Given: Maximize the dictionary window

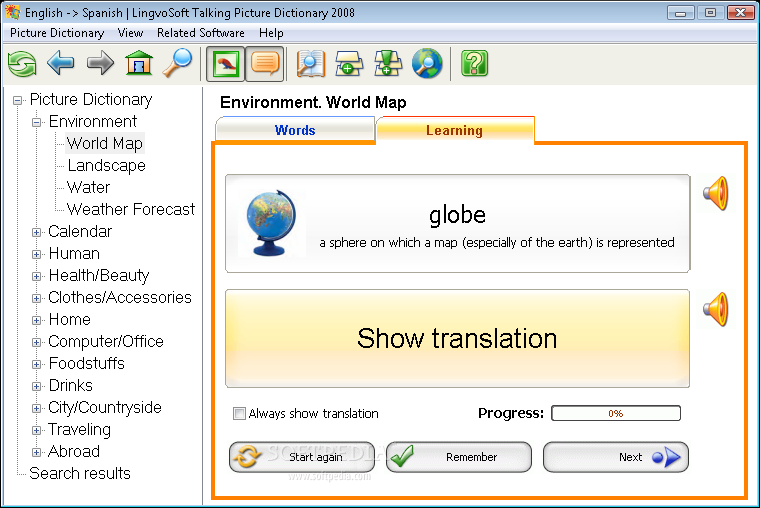Looking at the screenshot, I should click(710, 13).
